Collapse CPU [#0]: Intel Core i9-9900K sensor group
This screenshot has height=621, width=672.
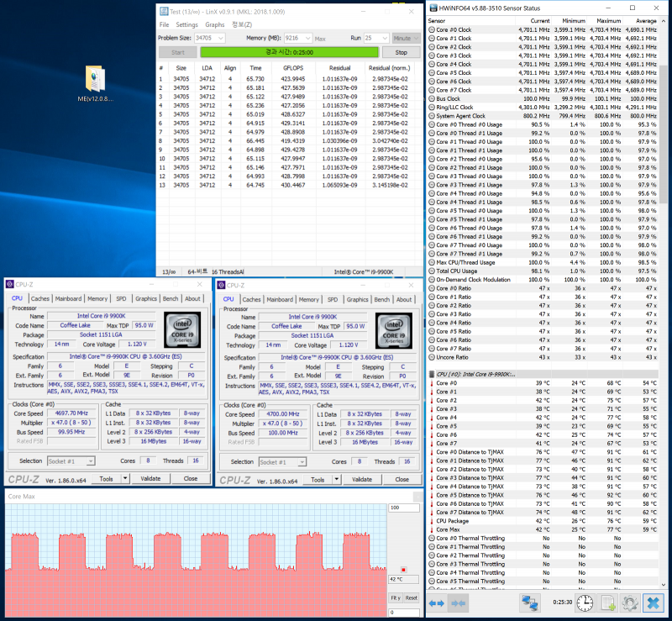click(x=475, y=375)
